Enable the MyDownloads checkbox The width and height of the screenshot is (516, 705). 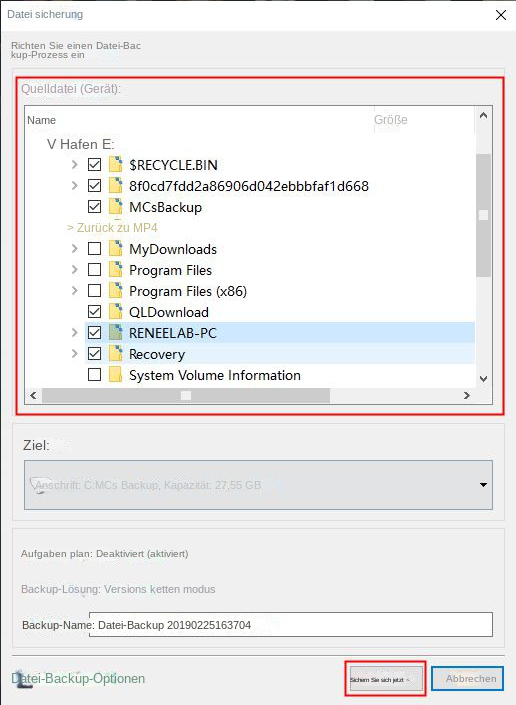click(x=94, y=249)
